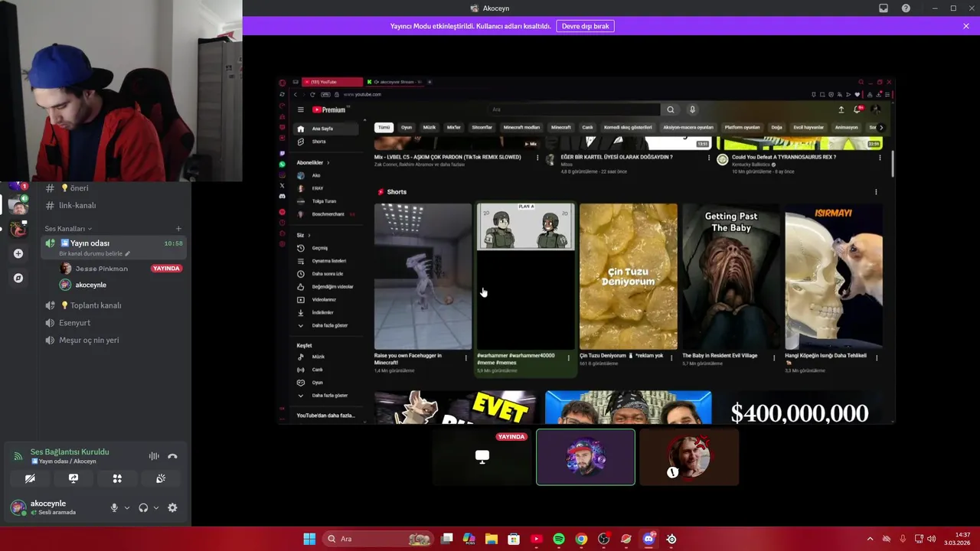The image size is (980, 551).
Task: Open Discord user settings gear
Action: click(172, 507)
